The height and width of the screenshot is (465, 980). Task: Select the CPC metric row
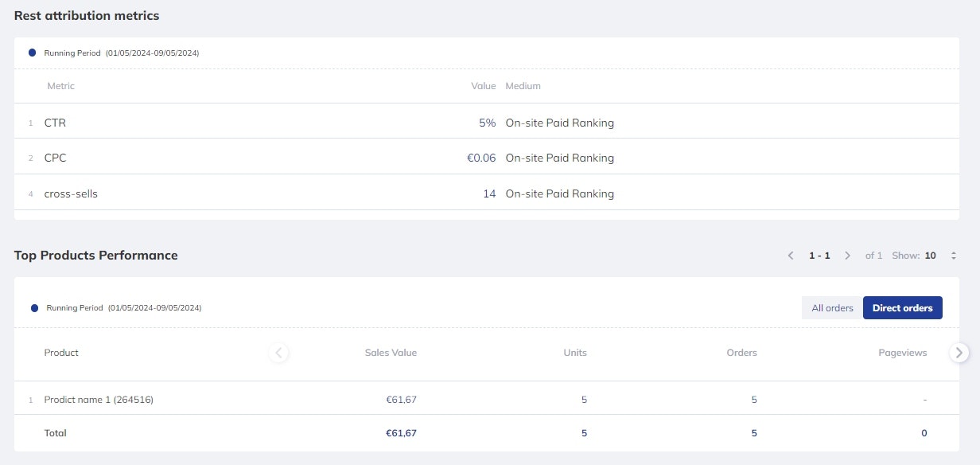point(56,158)
